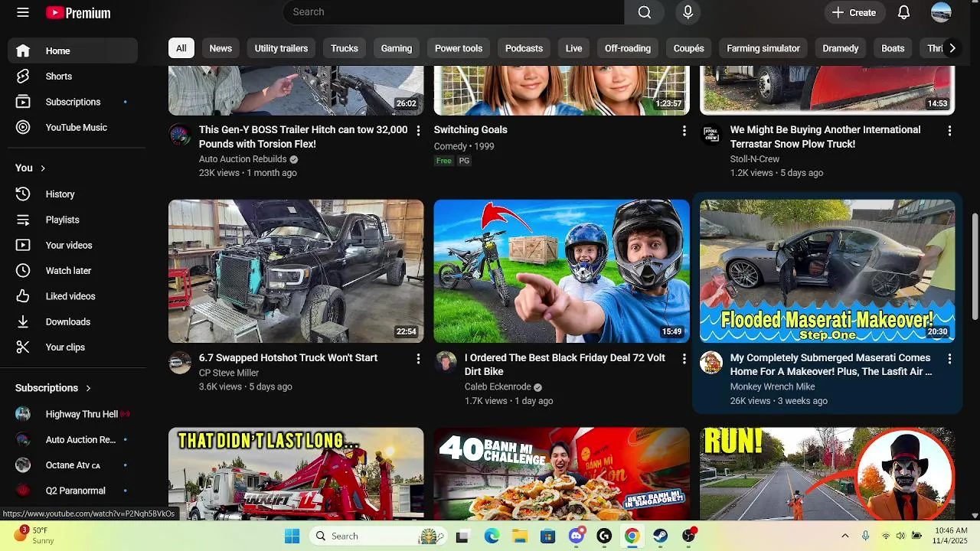Open Subscriptions in sidebar
This screenshot has width=980, height=551.
(x=73, y=102)
